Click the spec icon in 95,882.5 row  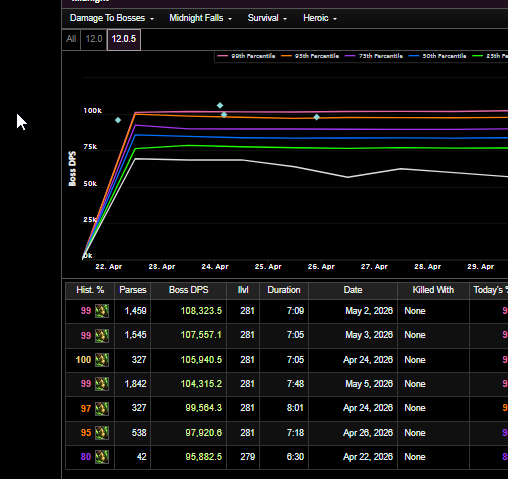coord(102,457)
